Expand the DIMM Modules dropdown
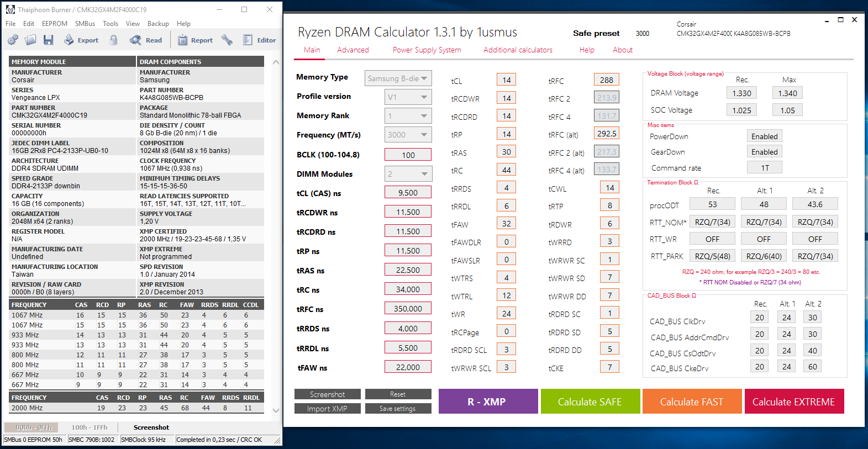This screenshot has width=868, height=449. tap(408, 174)
